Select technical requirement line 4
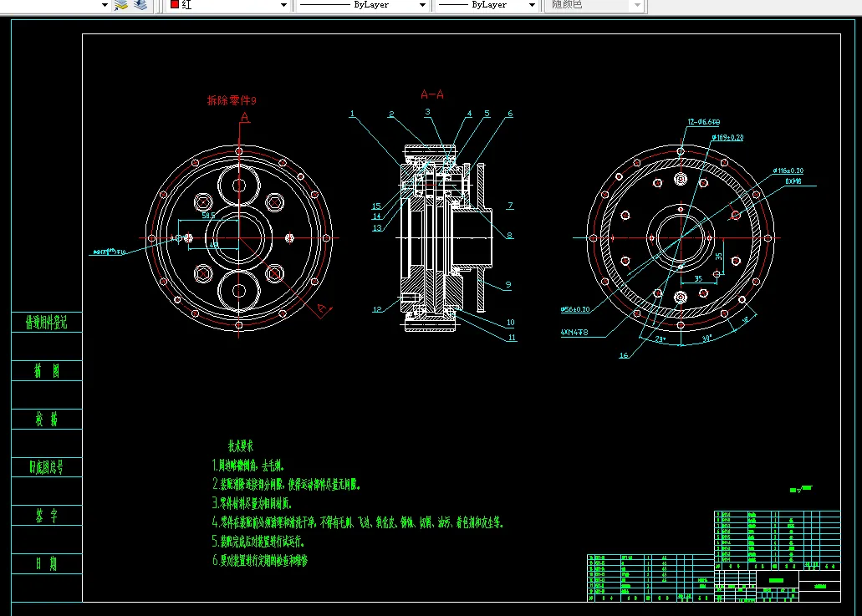Image resolution: width=862 pixels, height=616 pixels. pos(358,522)
